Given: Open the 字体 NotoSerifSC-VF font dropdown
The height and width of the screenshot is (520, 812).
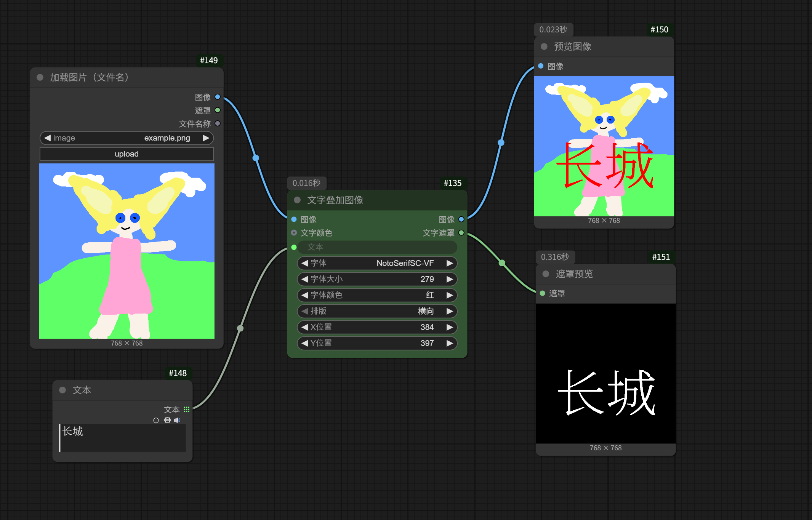Looking at the screenshot, I should 377,263.
